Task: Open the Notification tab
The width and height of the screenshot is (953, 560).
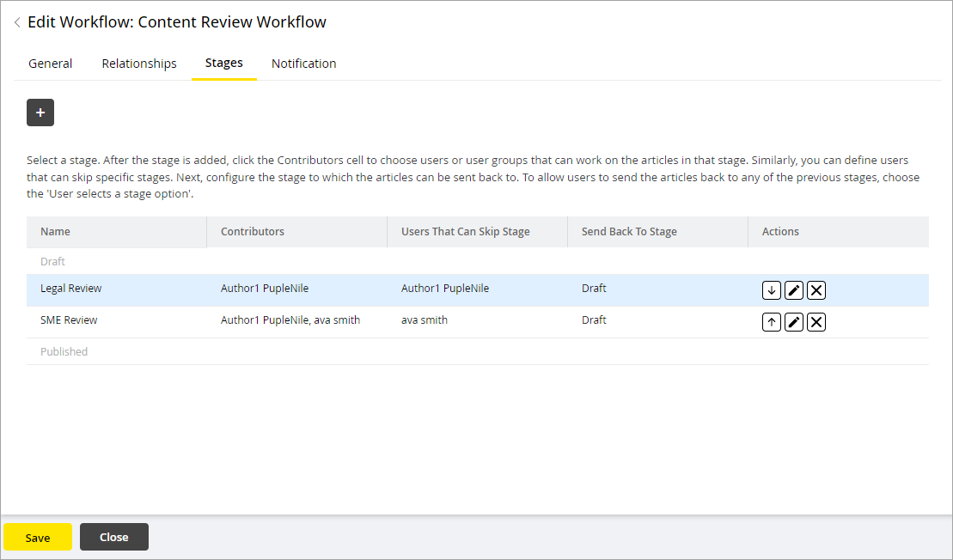Action: coord(303,64)
